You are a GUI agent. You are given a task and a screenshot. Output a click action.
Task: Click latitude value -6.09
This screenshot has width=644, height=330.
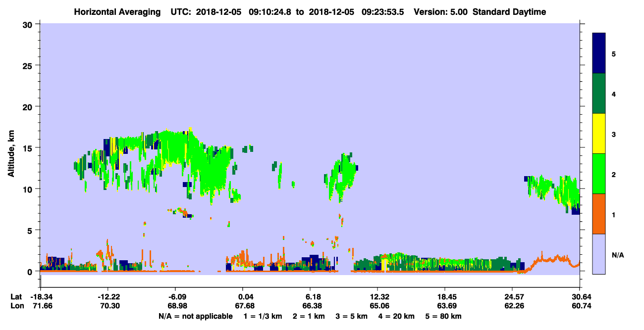point(175,296)
